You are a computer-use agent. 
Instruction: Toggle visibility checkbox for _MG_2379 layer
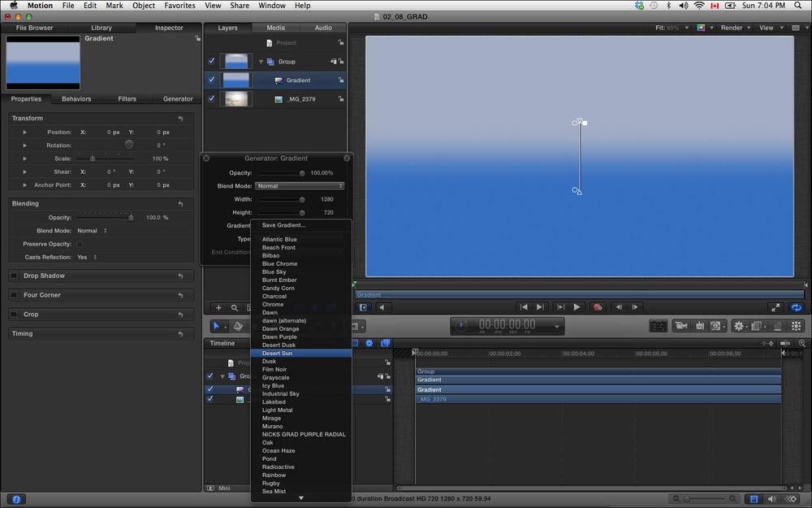click(x=211, y=99)
